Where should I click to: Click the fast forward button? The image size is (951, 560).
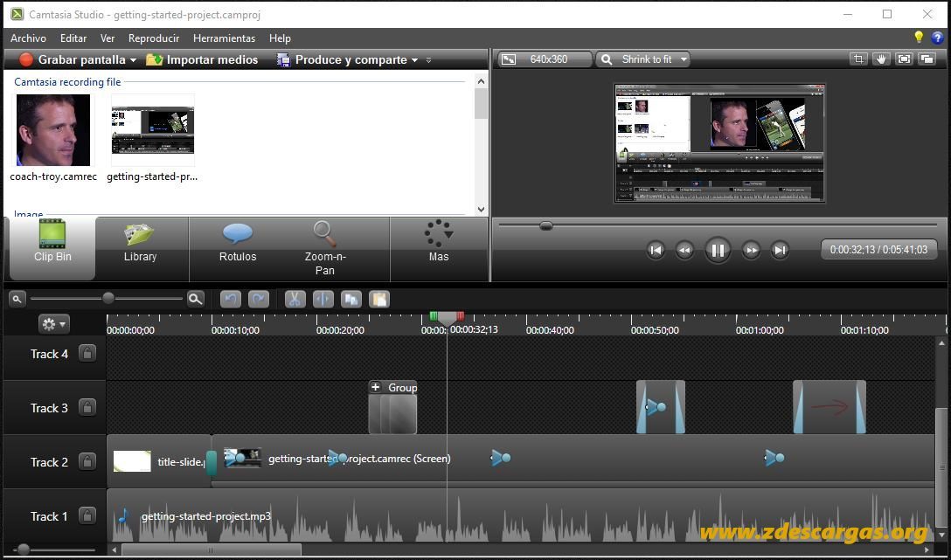tap(751, 250)
